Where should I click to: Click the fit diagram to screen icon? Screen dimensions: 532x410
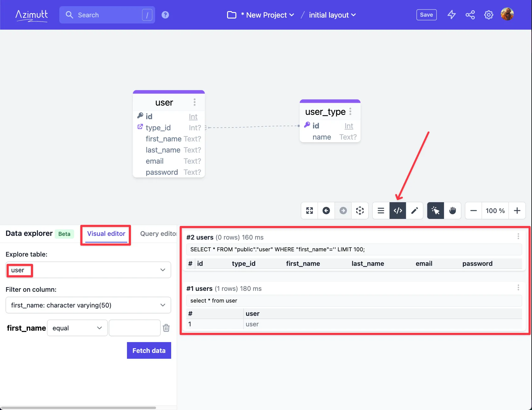coord(310,211)
